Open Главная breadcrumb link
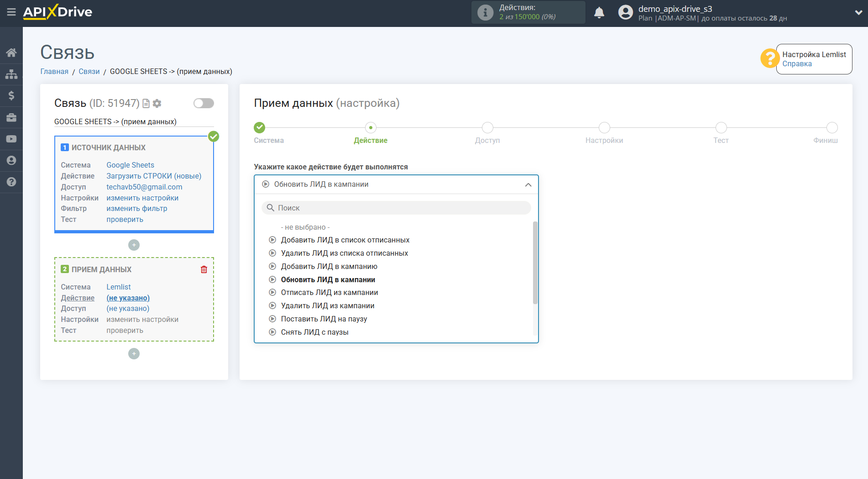Viewport: 868px width, 479px height. coord(54,72)
